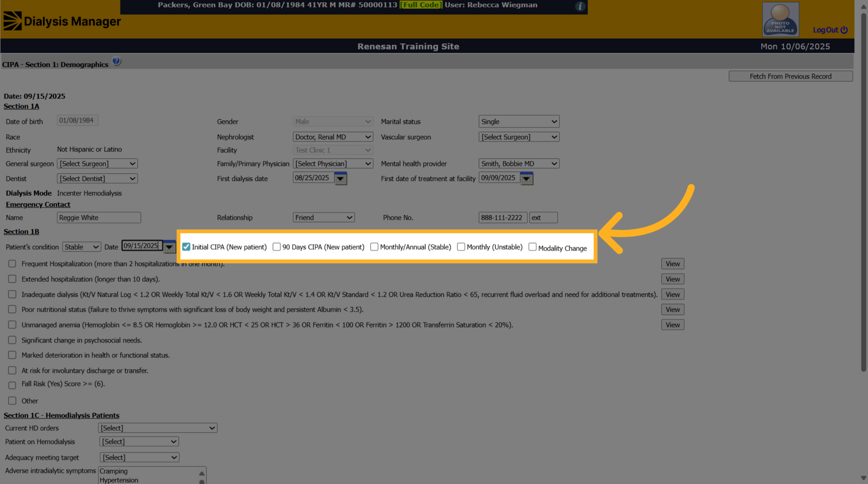Click View for Inadequate dialysis
The image size is (868, 484).
673,294
